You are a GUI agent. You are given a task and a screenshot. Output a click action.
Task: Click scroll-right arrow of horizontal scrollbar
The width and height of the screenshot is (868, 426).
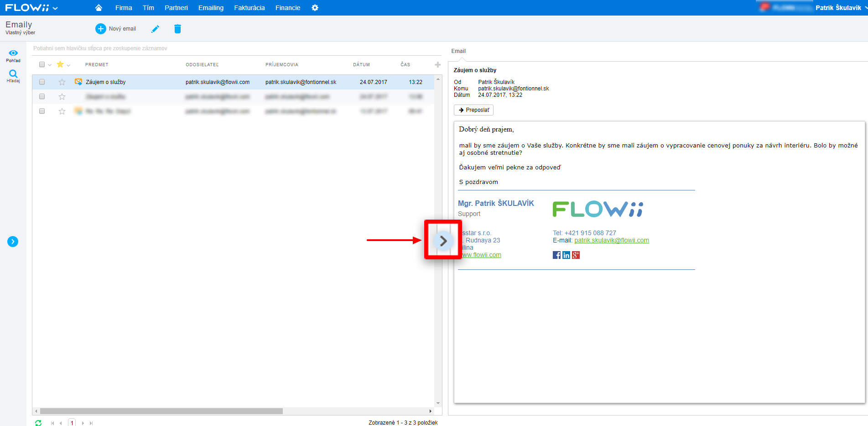coord(431,411)
